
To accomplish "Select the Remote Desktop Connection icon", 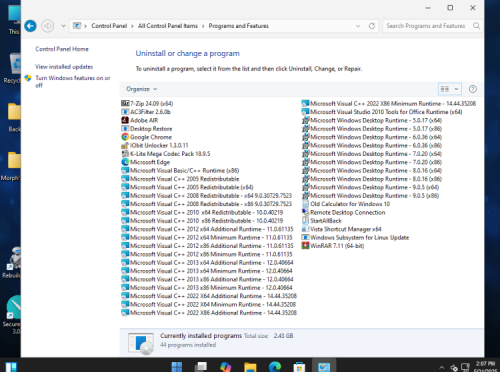I will pos(305,212).
